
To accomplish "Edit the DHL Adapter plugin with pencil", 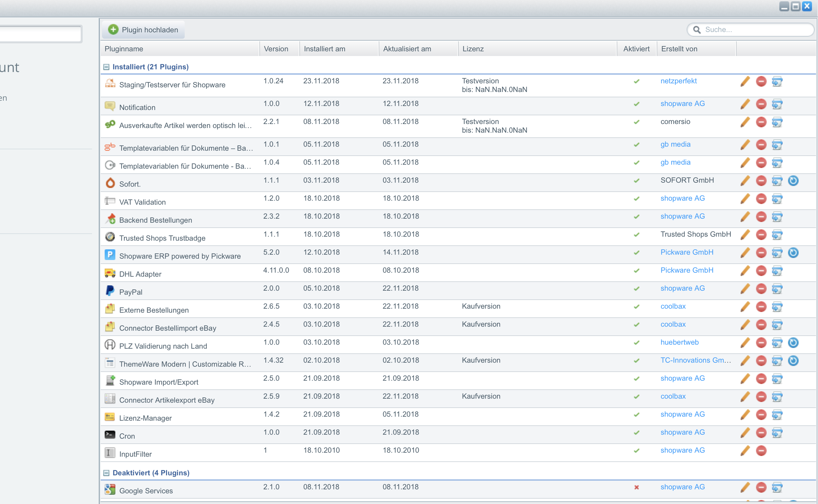I will pyautogui.click(x=745, y=271).
